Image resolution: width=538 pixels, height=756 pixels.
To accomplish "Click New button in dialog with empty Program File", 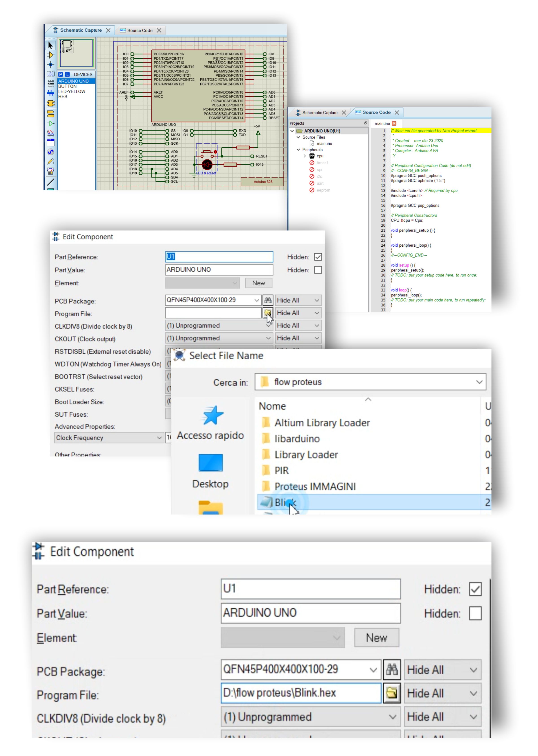I will [x=259, y=283].
